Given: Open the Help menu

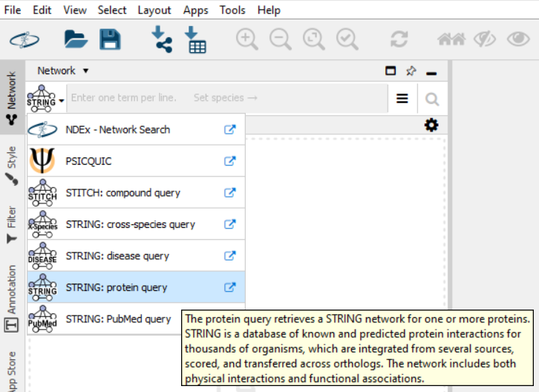Looking at the screenshot, I should tap(269, 10).
